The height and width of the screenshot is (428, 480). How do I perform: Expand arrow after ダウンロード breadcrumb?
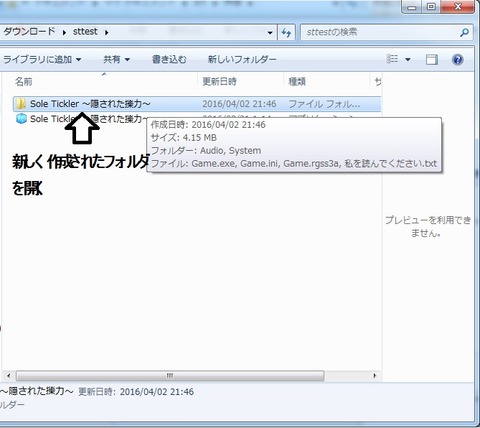click(64, 32)
